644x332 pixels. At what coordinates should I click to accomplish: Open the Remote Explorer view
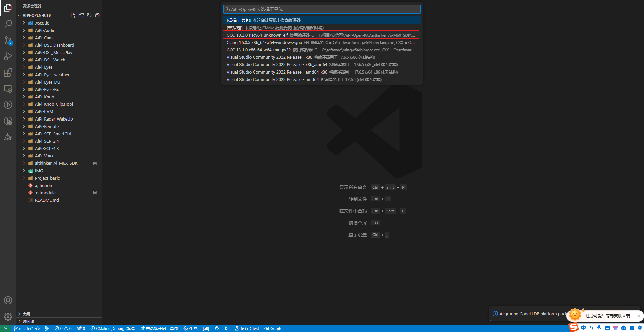point(8,89)
